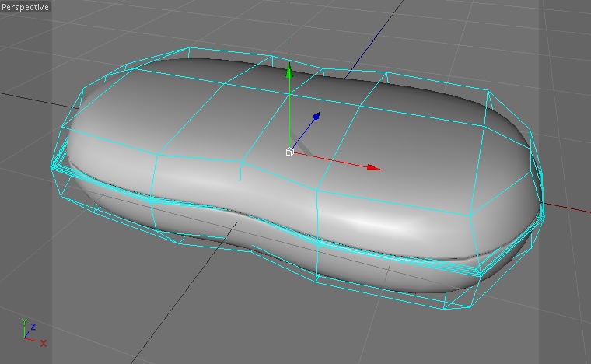591x364 pixels.
Task: Click the green Y label in the world axis indicator
Action: point(25,322)
